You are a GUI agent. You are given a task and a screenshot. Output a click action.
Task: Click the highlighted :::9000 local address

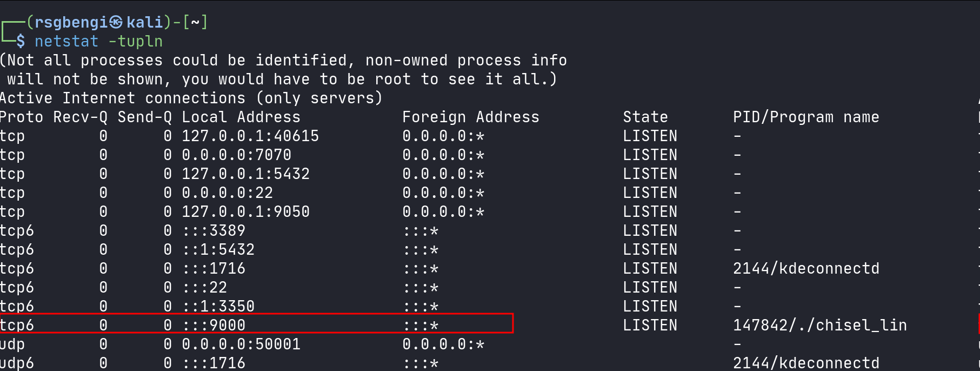pyautogui.click(x=214, y=325)
